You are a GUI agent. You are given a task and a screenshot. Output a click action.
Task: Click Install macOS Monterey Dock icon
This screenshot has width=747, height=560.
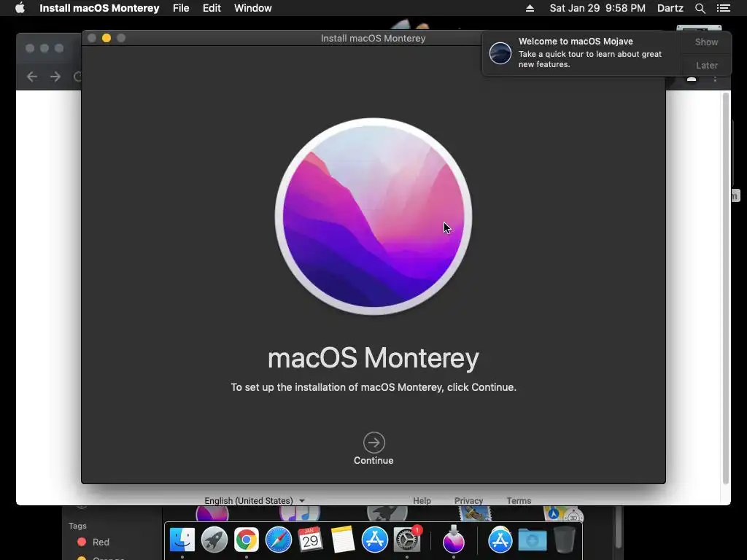454,540
